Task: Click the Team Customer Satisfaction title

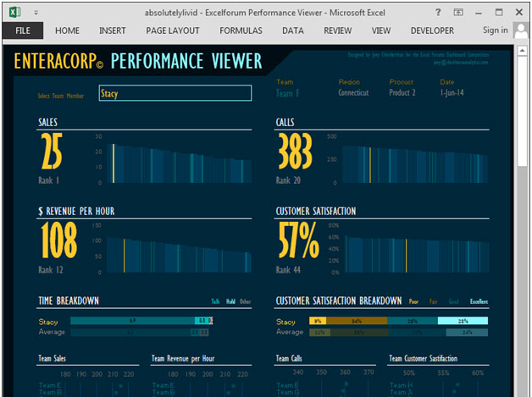Action: (423, 358)
